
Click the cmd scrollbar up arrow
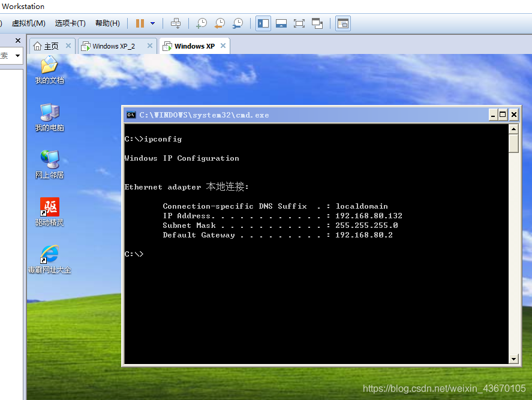(x=513, y=129)
